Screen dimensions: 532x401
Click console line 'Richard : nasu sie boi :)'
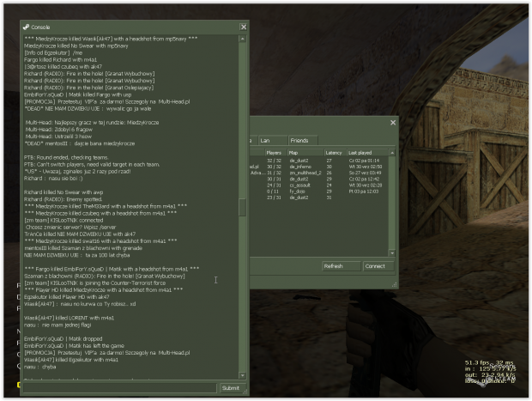click(x=53, y=179)
